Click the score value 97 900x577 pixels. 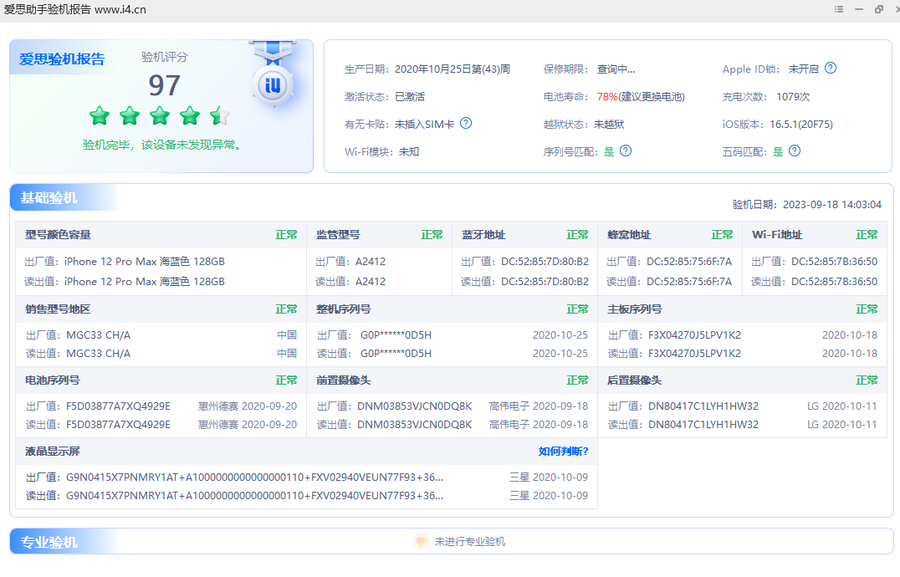coord(165,86)
